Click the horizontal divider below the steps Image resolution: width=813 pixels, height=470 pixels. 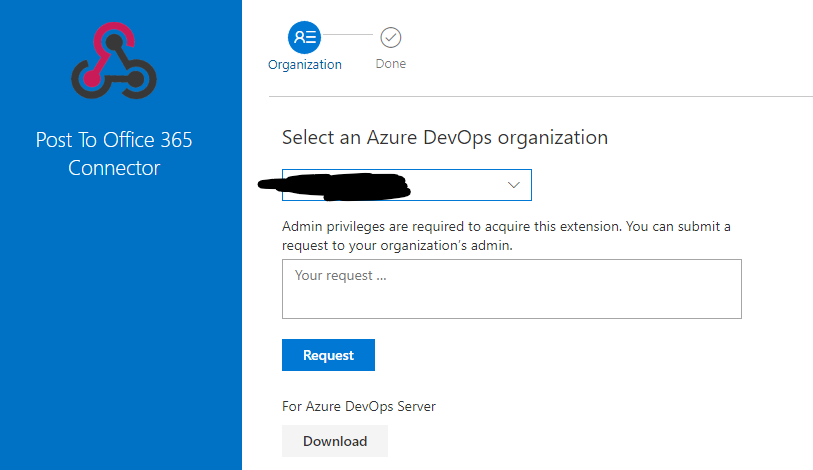540,97
